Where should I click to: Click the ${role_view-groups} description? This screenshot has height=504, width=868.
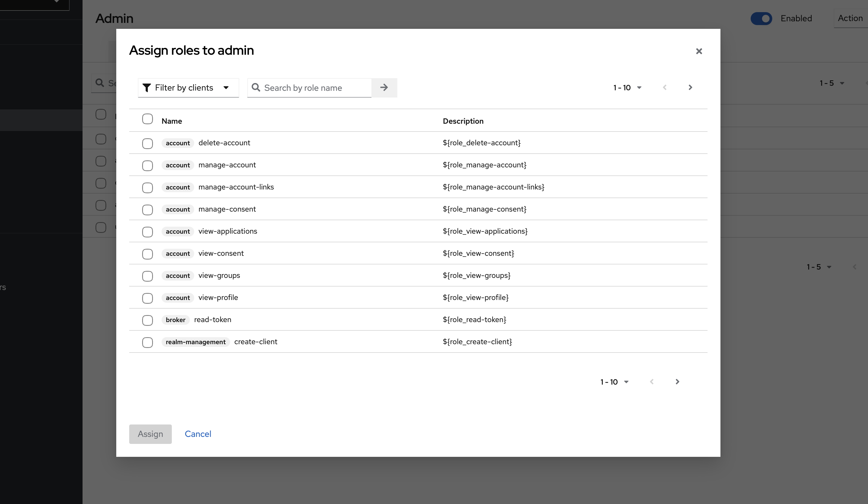[x=477, y=275]
